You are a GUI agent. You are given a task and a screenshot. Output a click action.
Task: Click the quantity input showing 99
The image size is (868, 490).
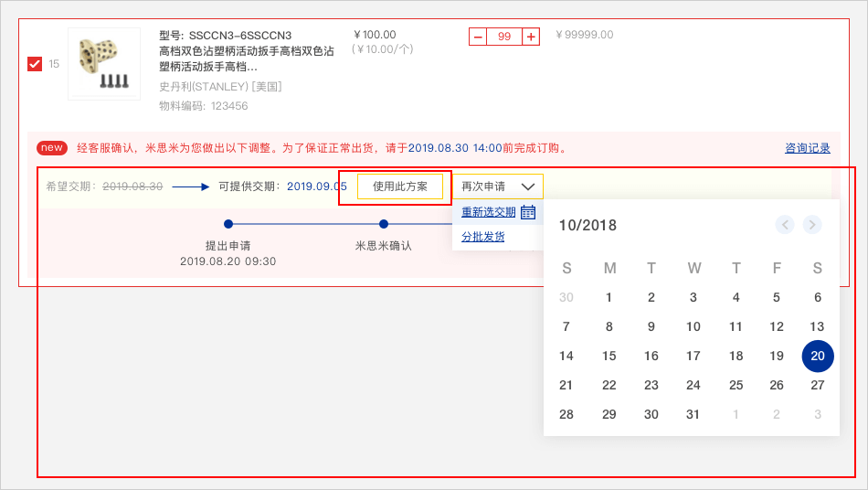504,37
